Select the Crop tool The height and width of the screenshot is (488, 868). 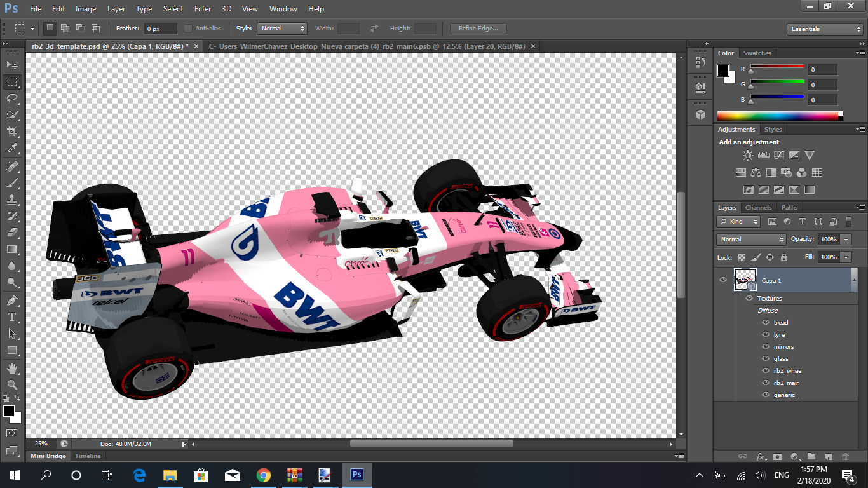[12, 132]
